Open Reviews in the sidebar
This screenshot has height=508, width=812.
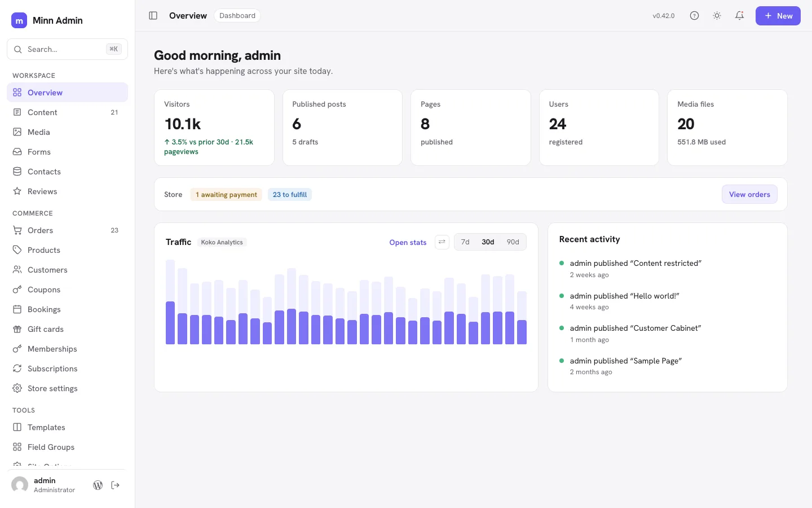tap(67, 191)
